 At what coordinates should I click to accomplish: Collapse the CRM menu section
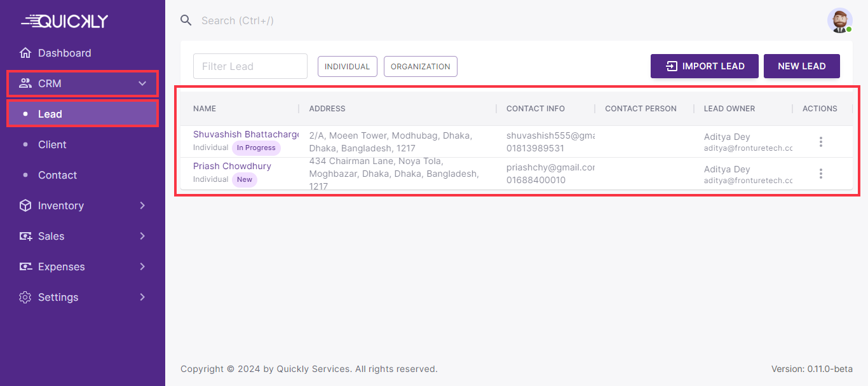click(x=142, y=83)
